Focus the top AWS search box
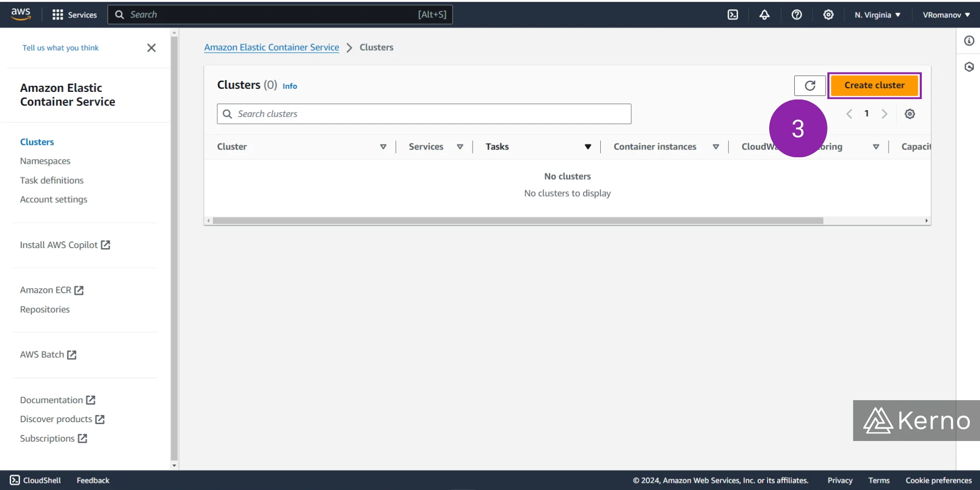The height and width of the screenshot is (490, 980). tap(280, 15)
